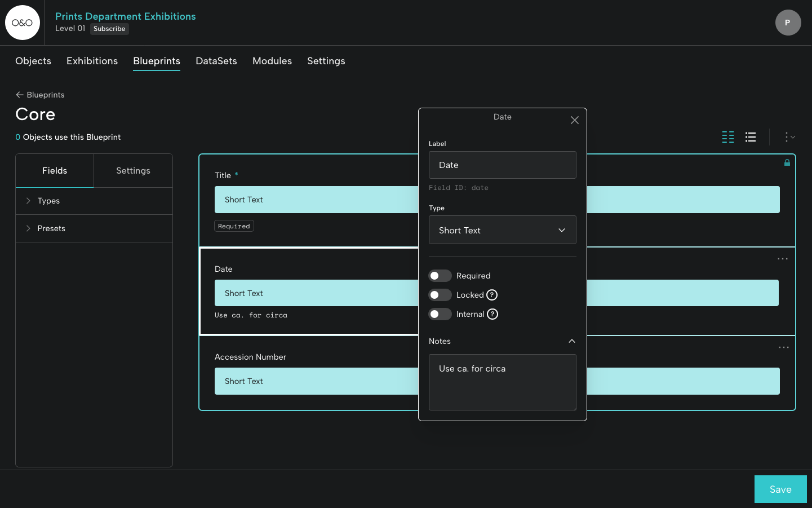Switch to list layout view
The image size is (812, 508).
tap(751, 137)
